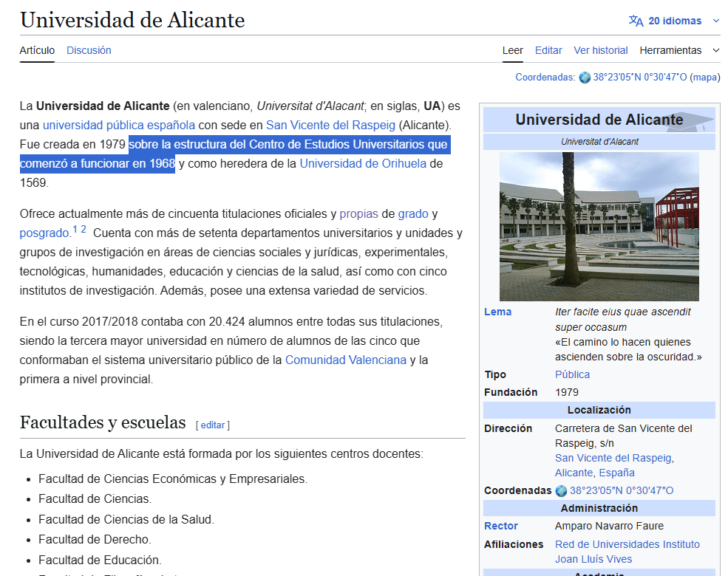The image size is (728, 576).
Task: Expand the languages dropdown chevron
Action: pos(716,21)
